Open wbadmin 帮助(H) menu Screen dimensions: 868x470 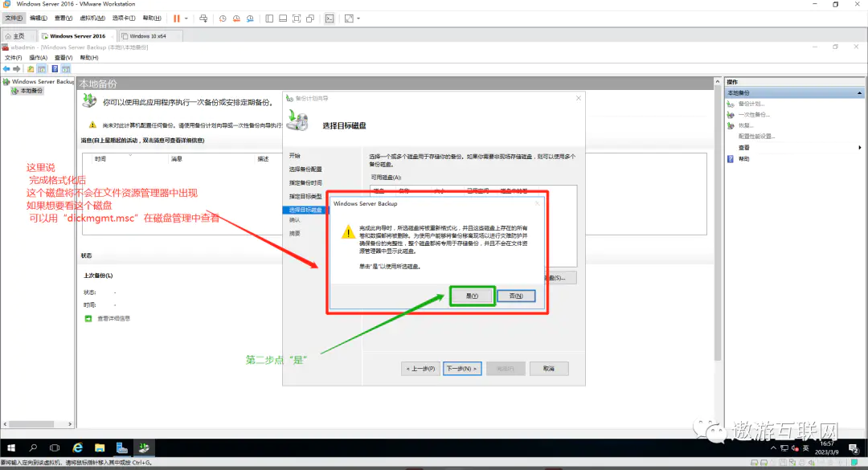pos(89,58)
